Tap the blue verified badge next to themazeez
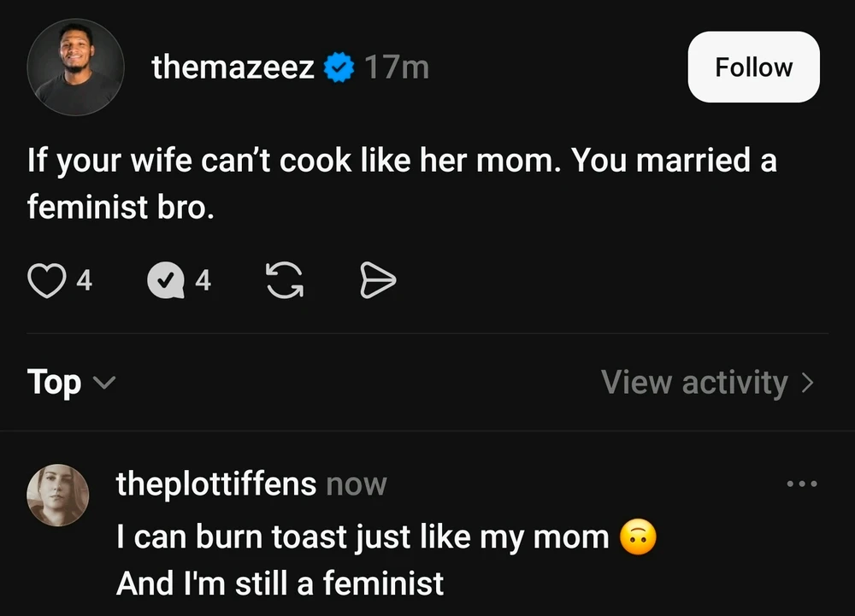The width and height of the screenshot is (855, 616). (339, 67)
